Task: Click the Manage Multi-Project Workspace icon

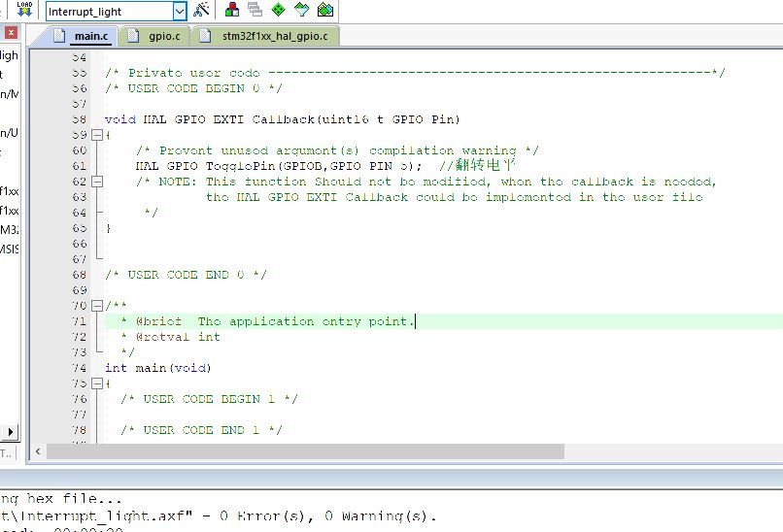Action: (255, 10)
